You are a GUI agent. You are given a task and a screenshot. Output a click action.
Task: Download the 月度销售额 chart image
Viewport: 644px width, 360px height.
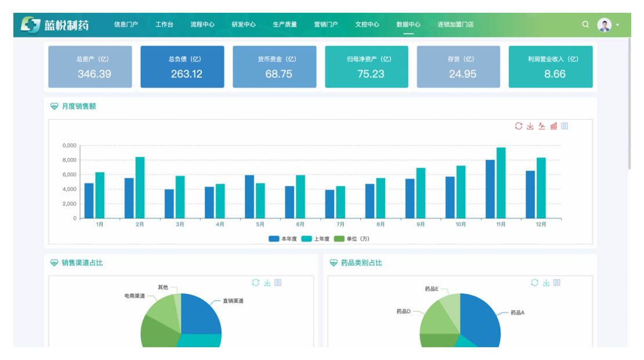click(x=530, y=126)
